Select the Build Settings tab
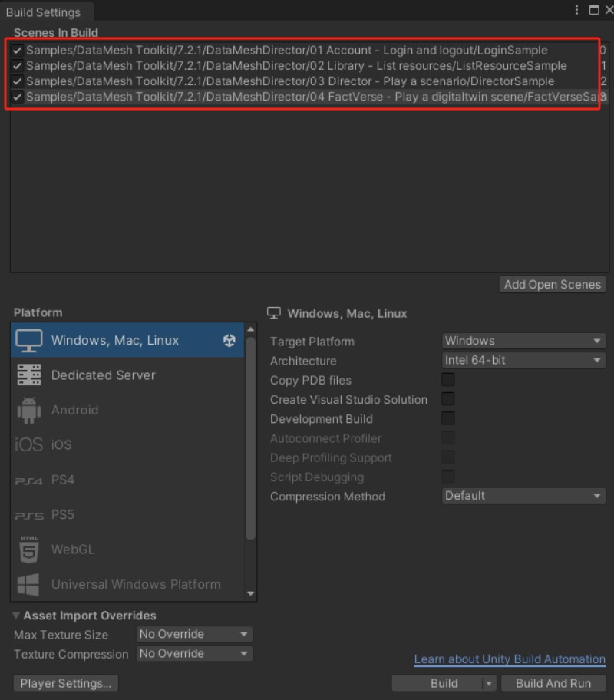 (x=43, y=12)
